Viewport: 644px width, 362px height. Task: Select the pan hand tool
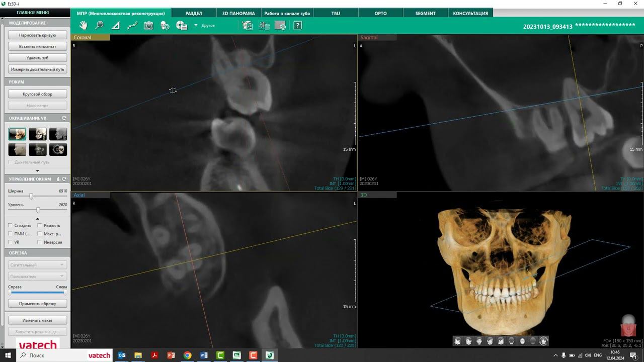click(x=83, y=25)
